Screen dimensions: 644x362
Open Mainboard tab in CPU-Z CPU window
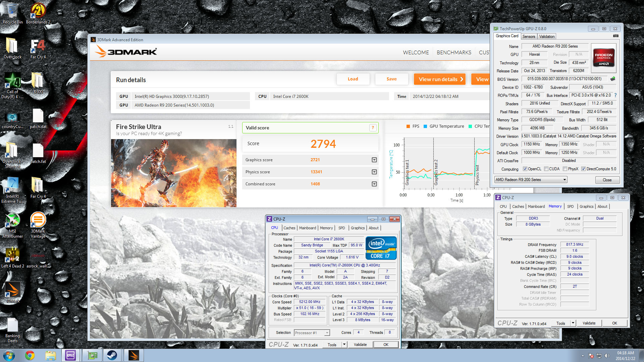(307, 228)
